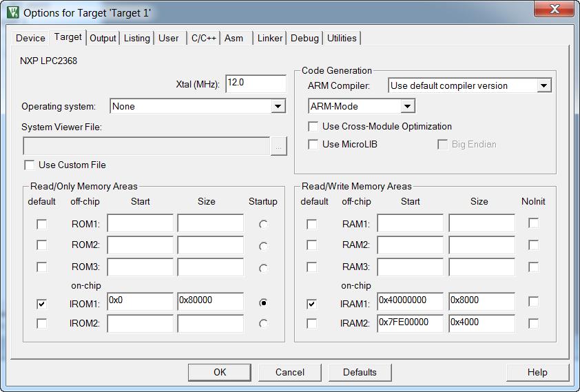Go to the User tab
This screenshot has width=580, height=392.
pos(169,38)
